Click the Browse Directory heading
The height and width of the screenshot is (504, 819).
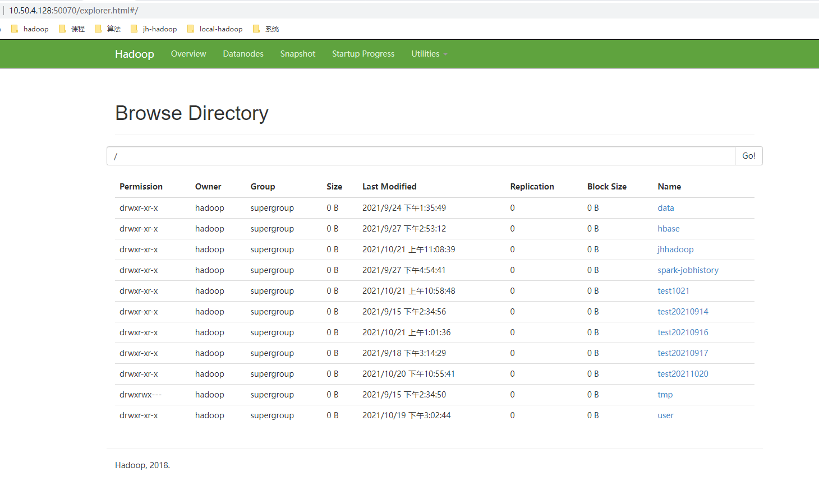pyautogui.click(x=192, y=113)
